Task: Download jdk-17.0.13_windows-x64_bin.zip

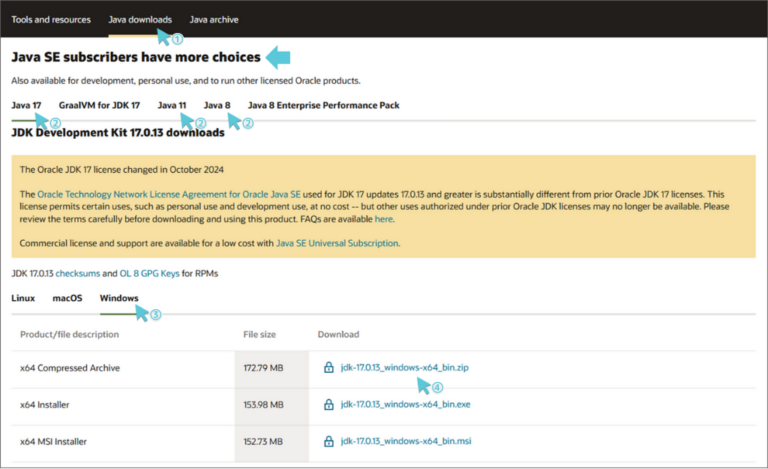Action: coord(404,368)
